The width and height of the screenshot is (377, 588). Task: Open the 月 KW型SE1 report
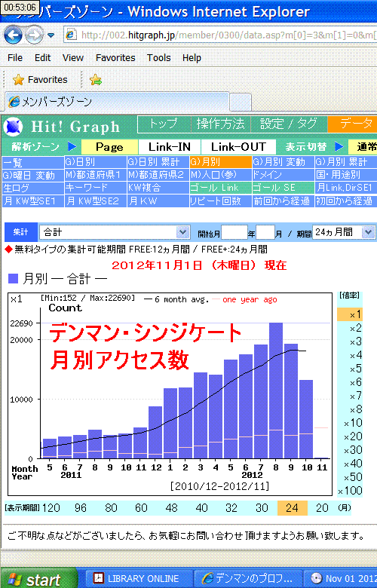tap(33, 201)
